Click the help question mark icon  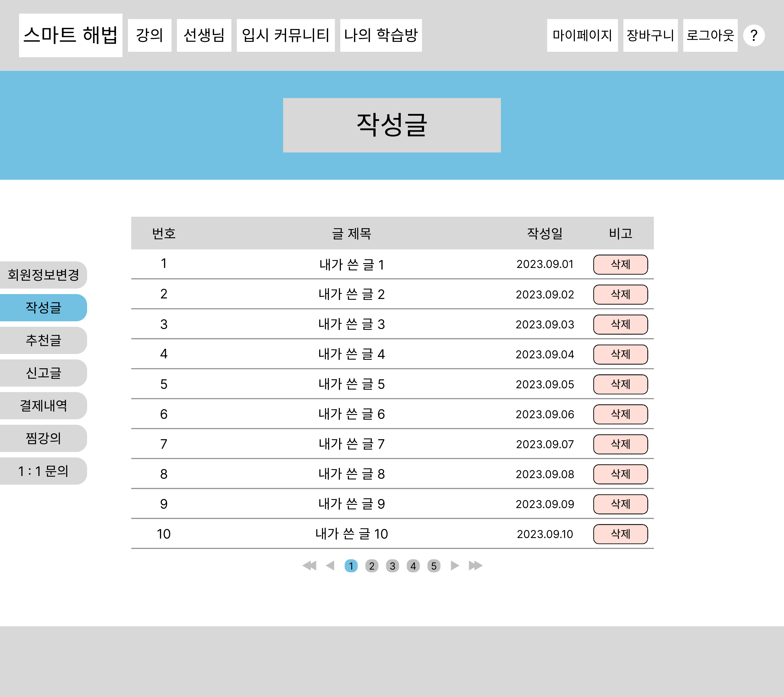(753, 36)
